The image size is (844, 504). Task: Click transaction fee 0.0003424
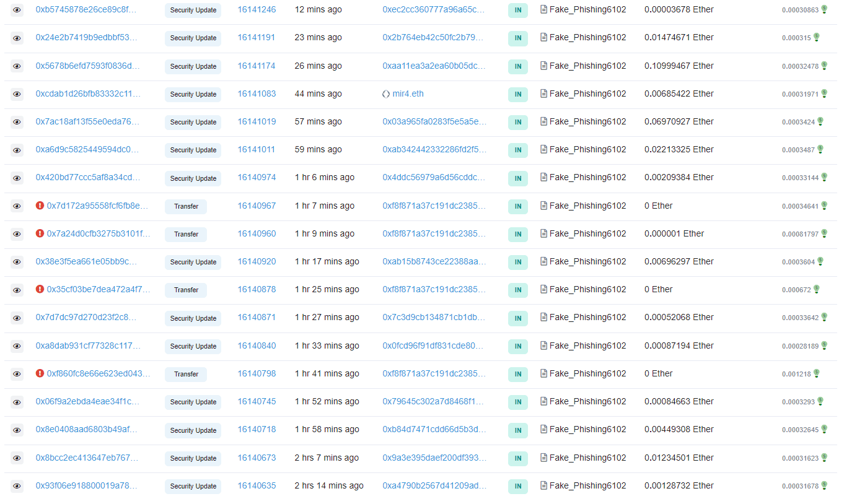point(798,122)
